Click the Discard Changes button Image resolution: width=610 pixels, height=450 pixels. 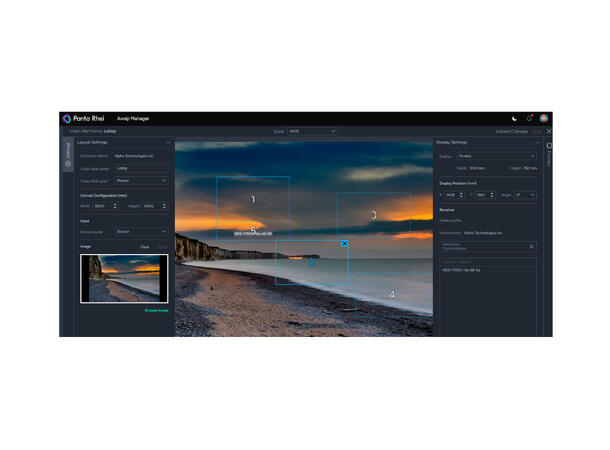coord(511,131)
